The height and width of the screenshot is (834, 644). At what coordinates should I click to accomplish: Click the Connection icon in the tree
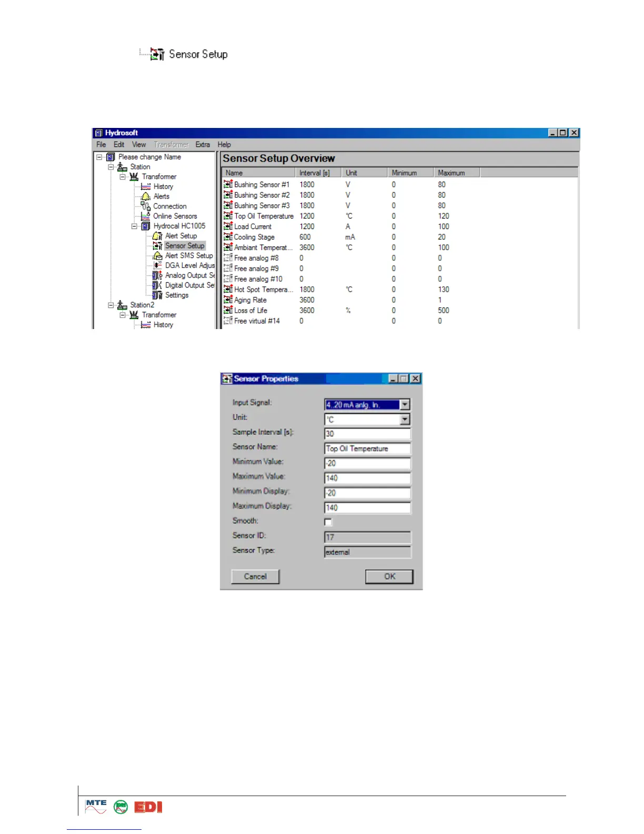[146, 206]
